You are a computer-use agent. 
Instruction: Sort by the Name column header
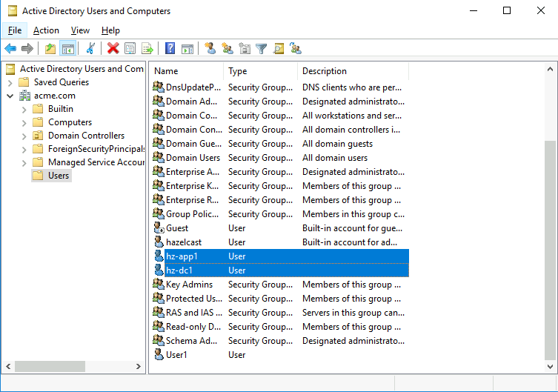point(185,71)
